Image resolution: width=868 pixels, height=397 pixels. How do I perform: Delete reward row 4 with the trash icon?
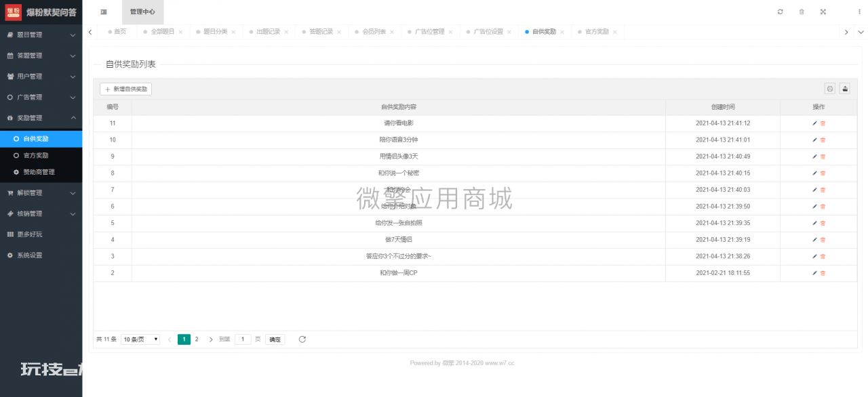coord(823,240)
